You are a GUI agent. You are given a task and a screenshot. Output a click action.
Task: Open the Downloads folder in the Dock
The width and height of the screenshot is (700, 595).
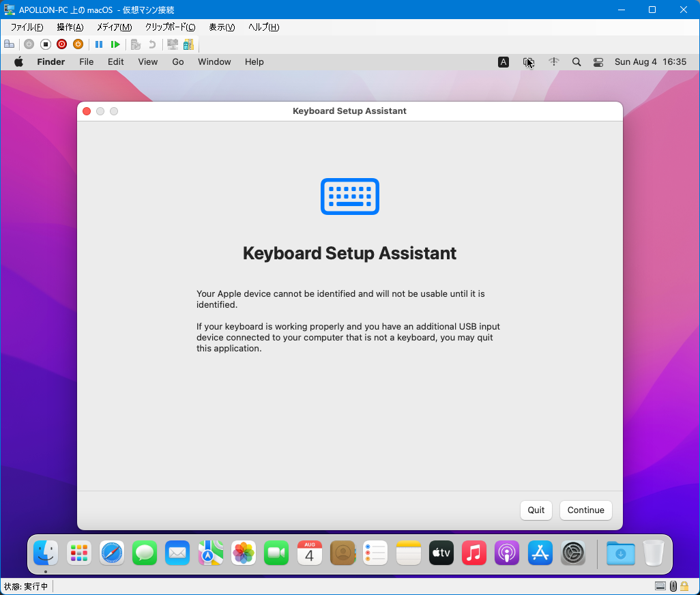pyautogui.click(x=621, y=553)
